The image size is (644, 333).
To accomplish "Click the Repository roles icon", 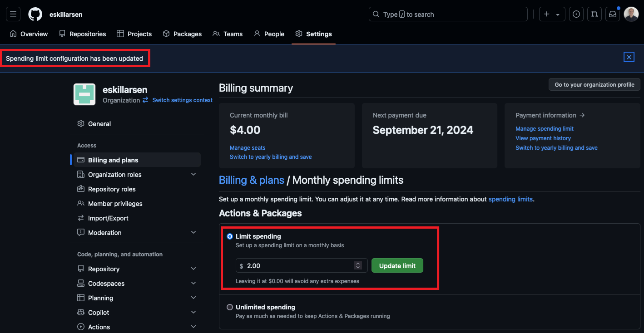I will pos(81,189).
